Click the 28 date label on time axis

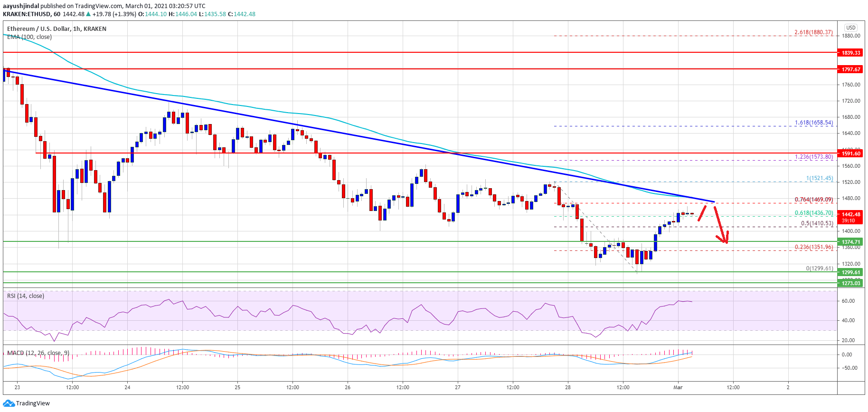coord(568,387)
